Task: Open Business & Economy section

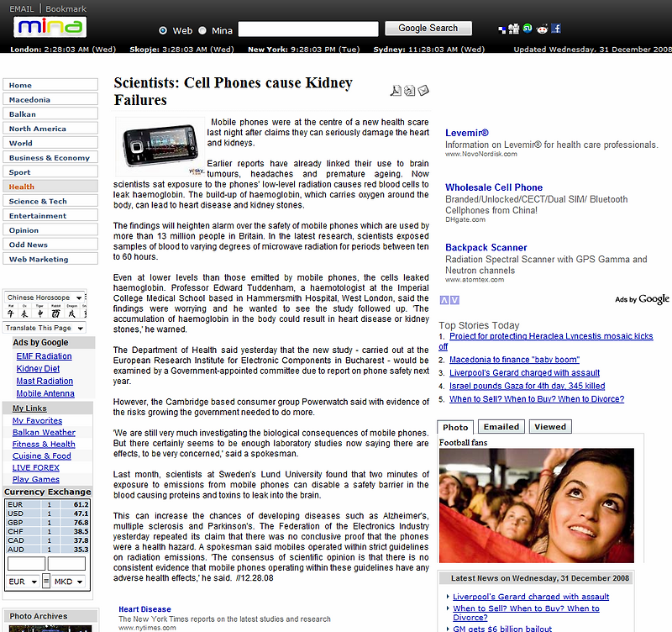Action: (50, 157)
